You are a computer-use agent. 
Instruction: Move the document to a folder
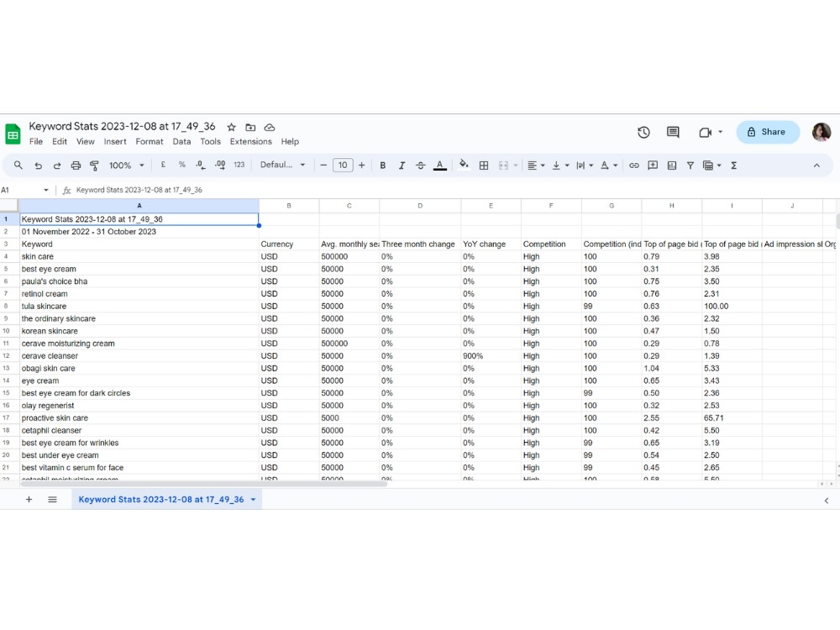(250, 127)
